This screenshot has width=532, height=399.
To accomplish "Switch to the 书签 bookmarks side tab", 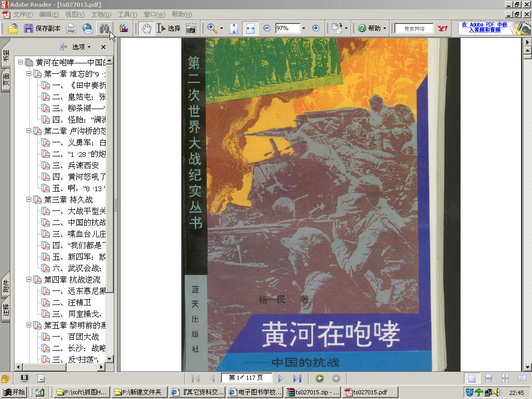I will [6, 55].
